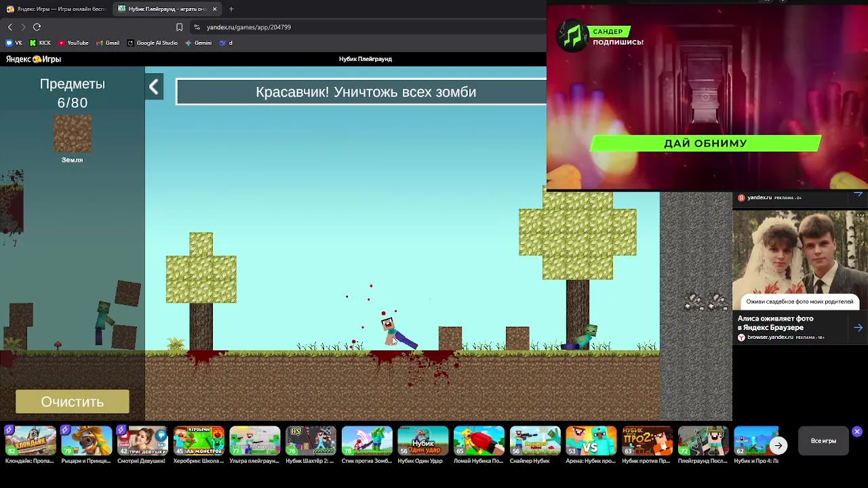The image size is (868, 488).
Task: Click the address bar URL field
Action: pyautogui.click(x=366, y=27)
